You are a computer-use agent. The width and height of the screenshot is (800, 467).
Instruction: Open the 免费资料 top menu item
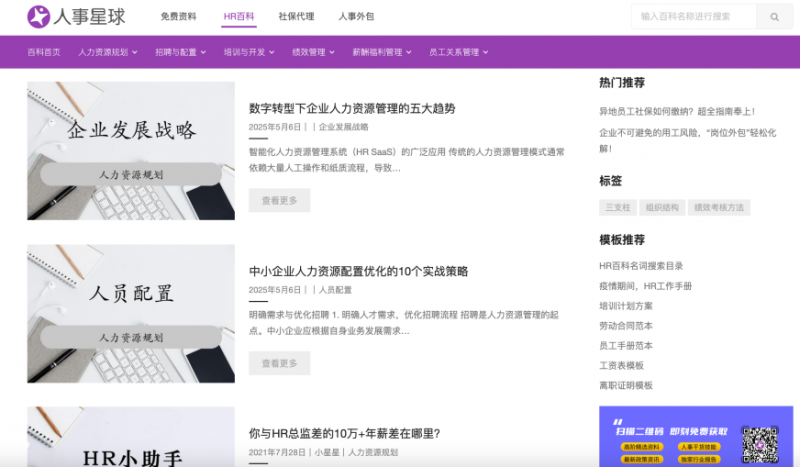point(178,17)
